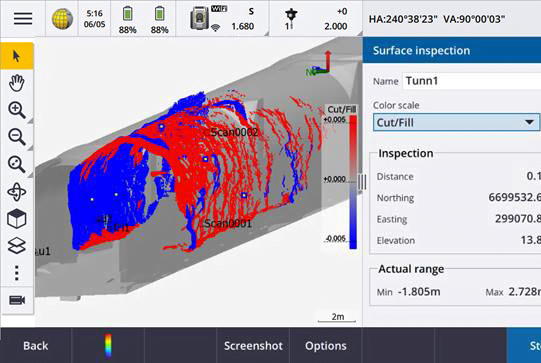The height and width of the screenshot is (363, 541).
Task: Click the Scan0002 label in the map
Action: click(x=234, y=132)
